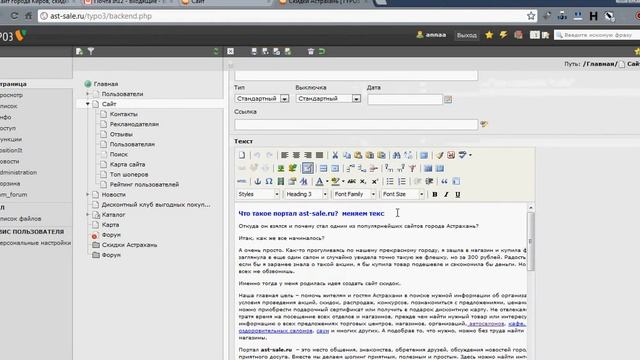Open the Styles dropdown

point(258,194)
